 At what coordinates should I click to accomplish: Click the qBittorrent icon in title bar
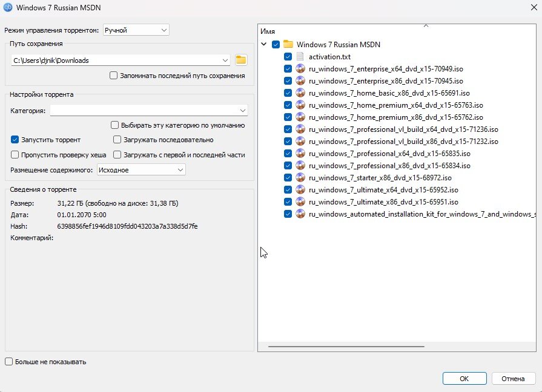click(8, 7)
